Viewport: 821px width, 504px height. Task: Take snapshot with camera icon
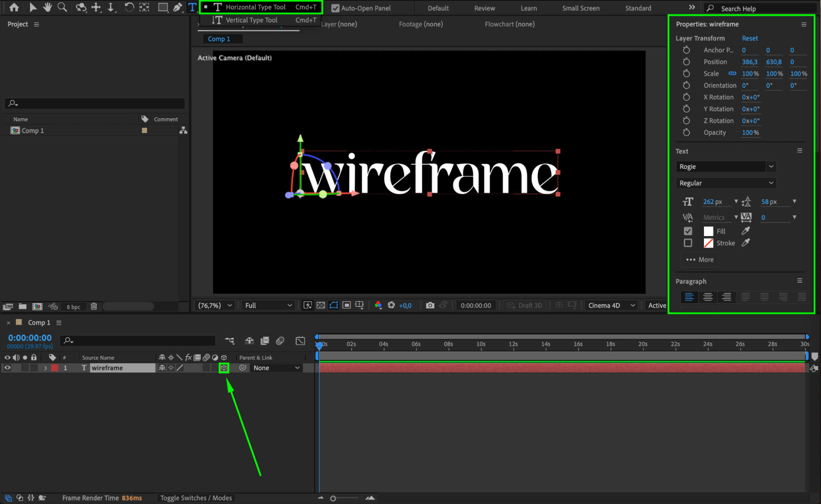430,305
